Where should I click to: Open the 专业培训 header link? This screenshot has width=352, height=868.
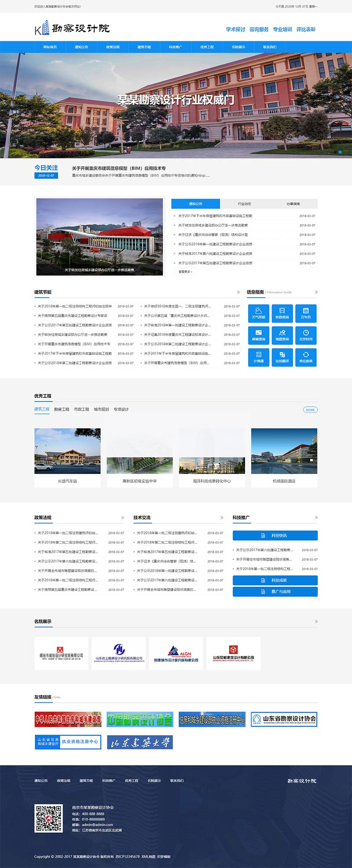pyautogui.click(x=282, y=29)
